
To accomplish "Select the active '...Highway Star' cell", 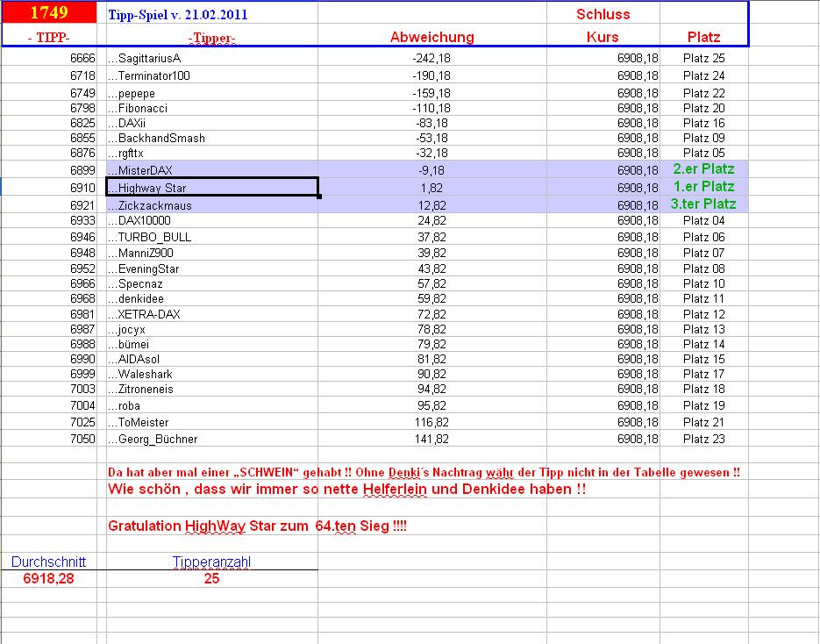I will pyautogui.click(x=212, y=187).
